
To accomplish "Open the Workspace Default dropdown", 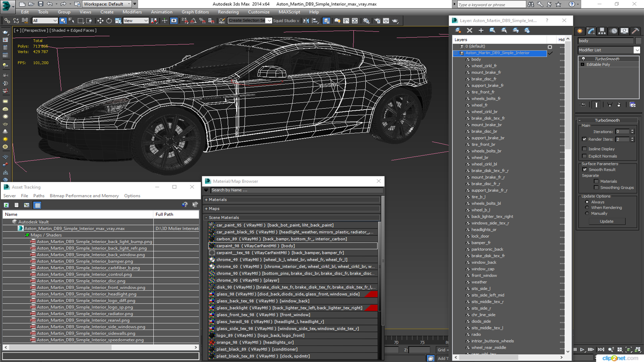I will tap(107, 4).
